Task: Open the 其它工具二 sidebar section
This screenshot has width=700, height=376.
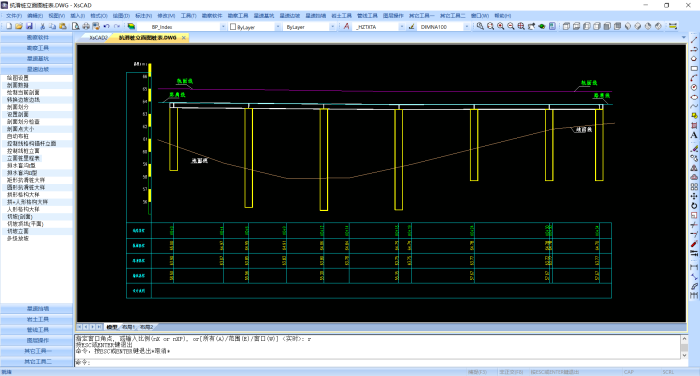Action: (37, 361)
